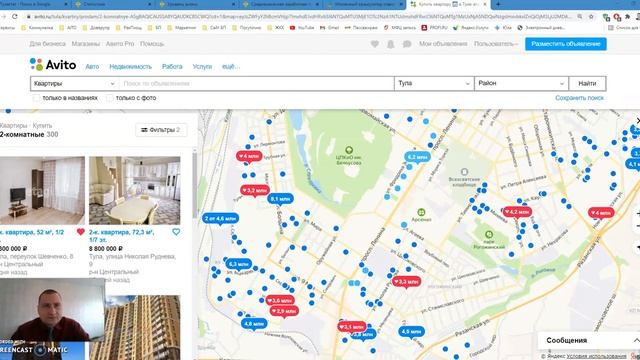
Task: Bookmark the page with the star icon
Action: tap(591, 16)
